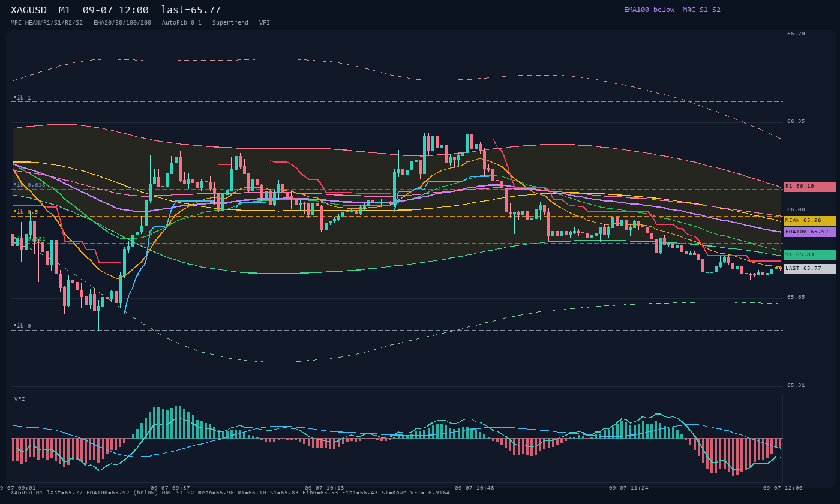Select the 'AutoFib 0-1' indicator legend
This screenshot has width=840, height=504.
coord(182,22)
